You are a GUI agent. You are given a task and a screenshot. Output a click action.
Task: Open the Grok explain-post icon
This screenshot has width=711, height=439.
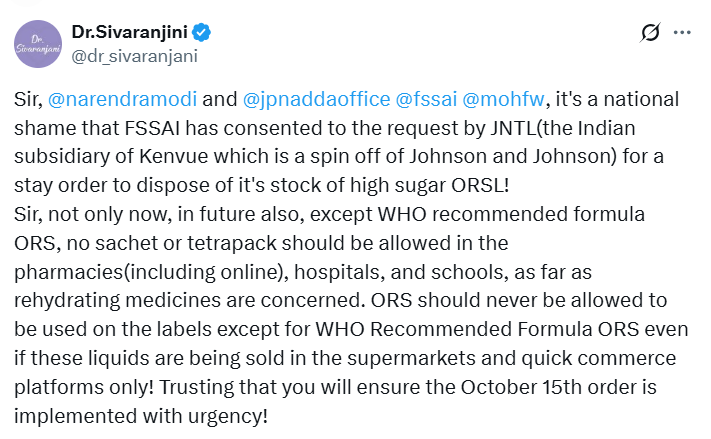[x=650, y=33]
